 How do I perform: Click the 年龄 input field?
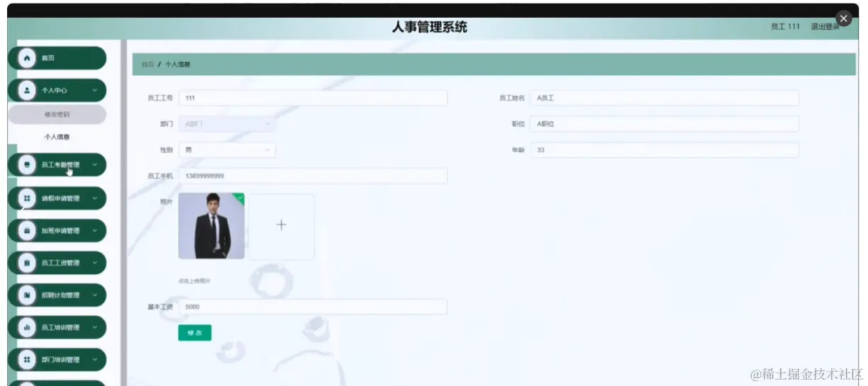664,150
